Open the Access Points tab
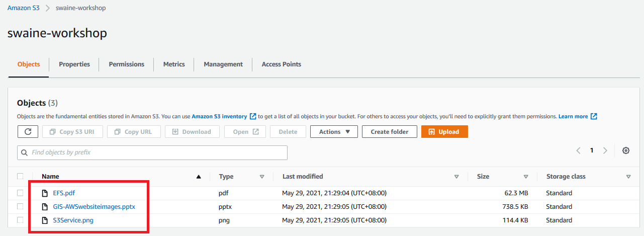The image size is (644, 236). pos(282,64)
